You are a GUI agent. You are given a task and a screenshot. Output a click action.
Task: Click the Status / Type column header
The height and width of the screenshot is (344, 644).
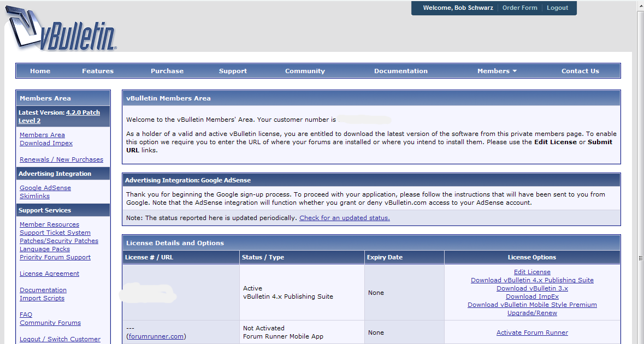263,257
